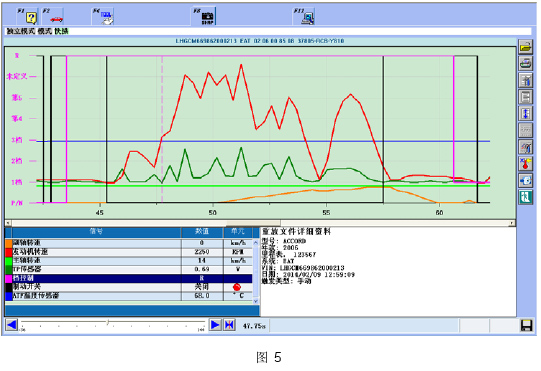The height and width of the screenshot is (371, 541).
Task: Click signal list scrollbar down arrow
Action: click(x=256, y=301)
